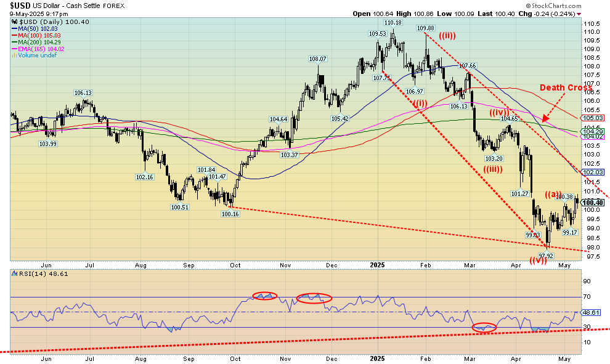Click the 100.40 current price tag on right axis
This screenshot has width=610, height=364.
click(592, 203)
